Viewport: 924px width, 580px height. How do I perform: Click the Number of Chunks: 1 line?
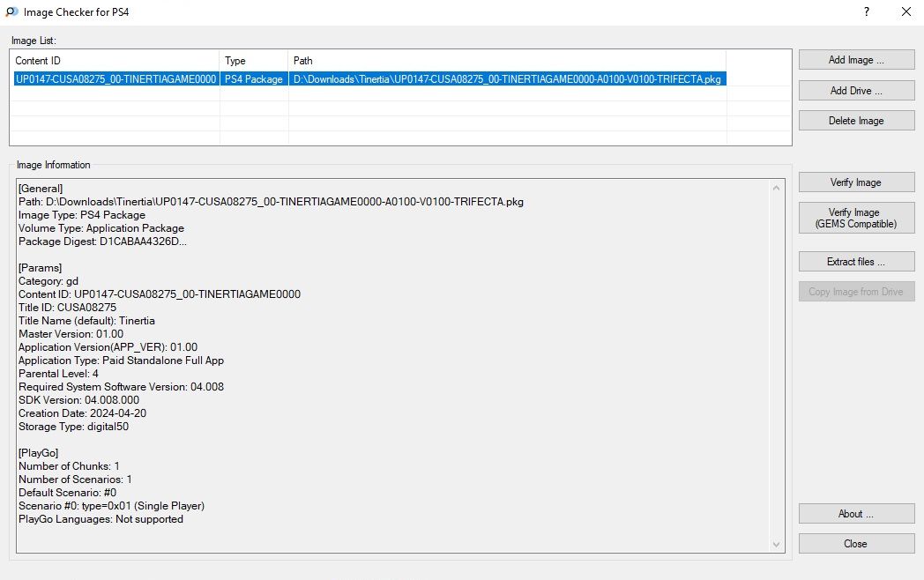coord(69,466)
